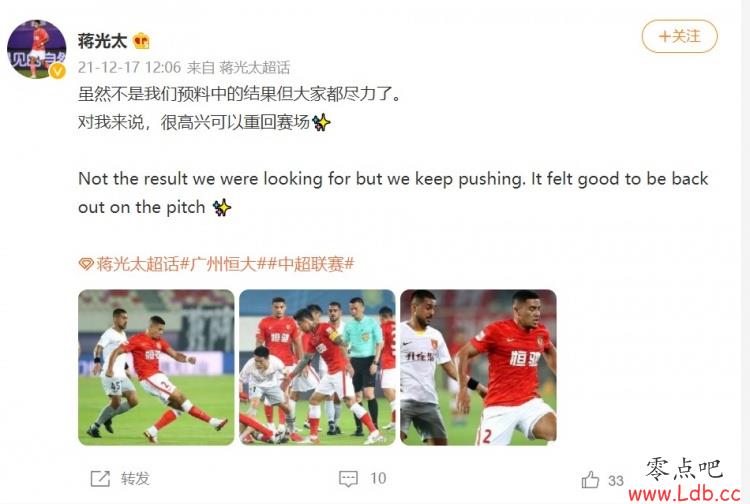
Task: Open 蒋光太's profile avatar
Action: tap(37, 49)
